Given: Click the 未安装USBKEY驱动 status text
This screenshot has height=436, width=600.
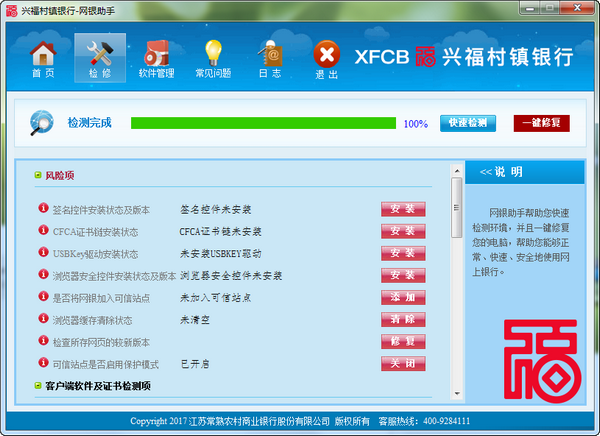Looking at the screenshot, I should coord(221,253).
